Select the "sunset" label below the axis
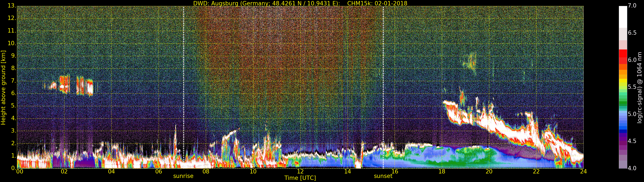This screenshot has width=644, height=182. click(x=383, y=176)
